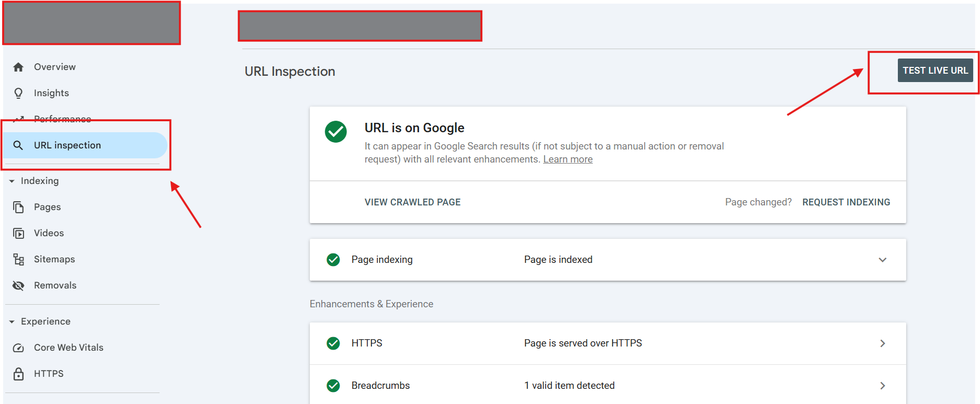Click the Videos icon in sidebar
Viewport: 980px width, 404px height.
pyautogui.click(x=19, y=233)
